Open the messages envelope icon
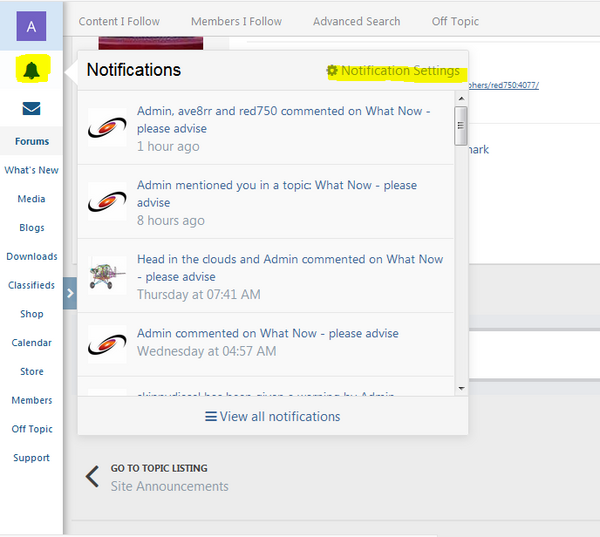This screenshot has height=537, width=600. pos(32,108)
